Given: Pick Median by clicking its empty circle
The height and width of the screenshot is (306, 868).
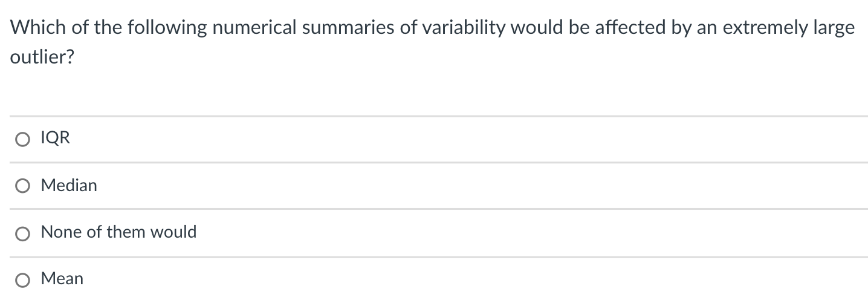Looking at the screenshot, I should [23, 186].
